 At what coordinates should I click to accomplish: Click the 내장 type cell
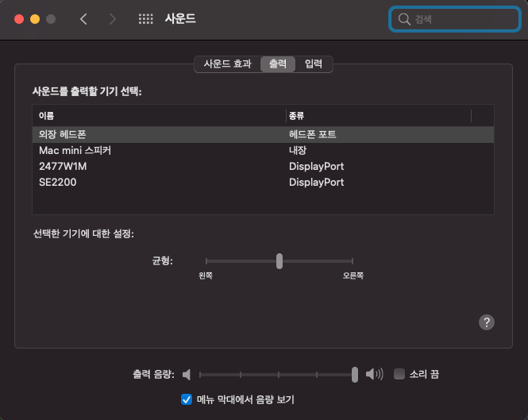(x=298, y=150)
